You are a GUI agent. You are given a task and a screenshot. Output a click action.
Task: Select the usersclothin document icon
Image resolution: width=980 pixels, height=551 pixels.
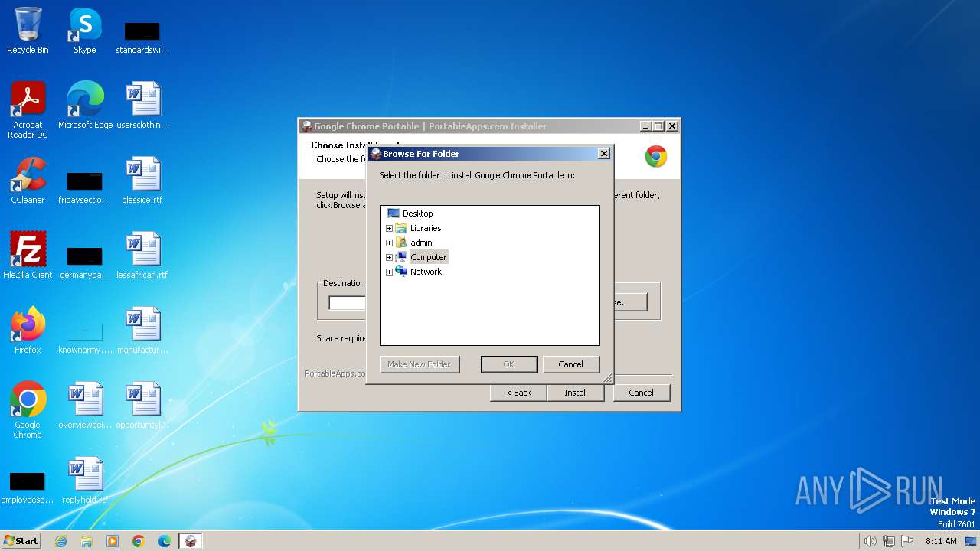[x=143, y=106]
